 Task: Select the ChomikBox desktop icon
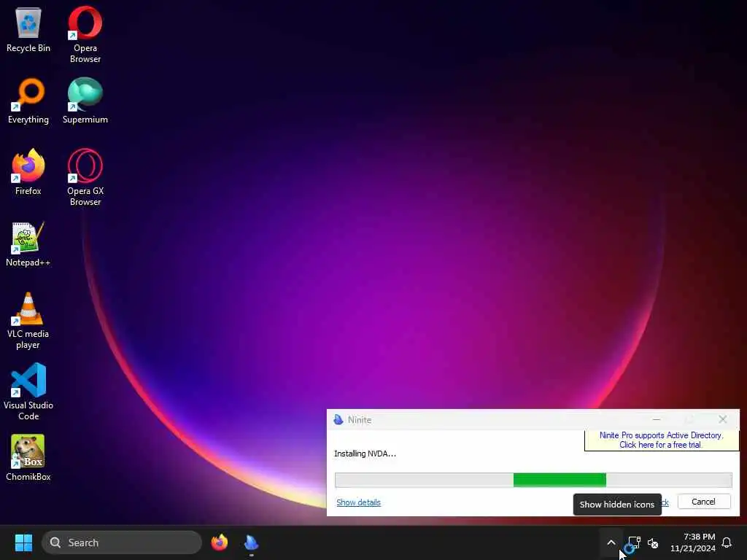click(28, 458)
